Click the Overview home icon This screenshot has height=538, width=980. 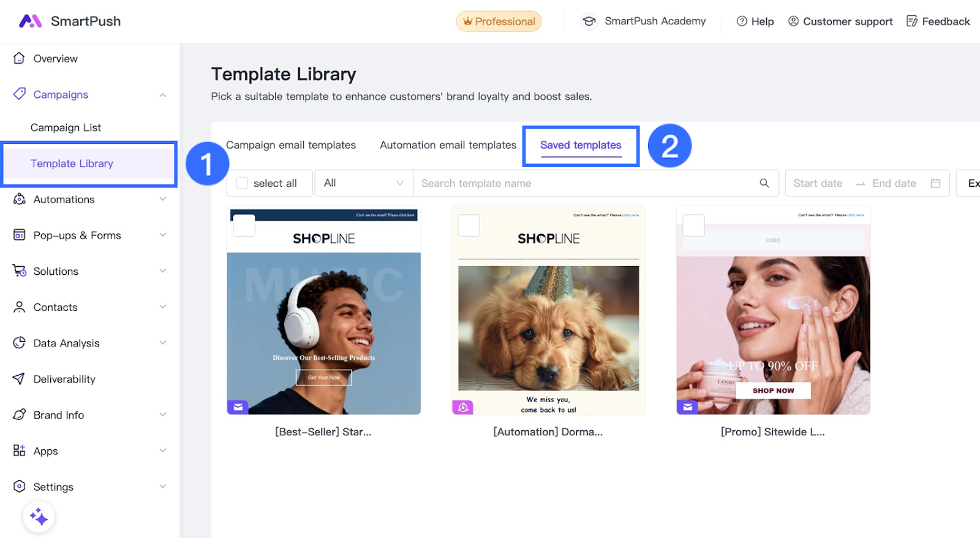pos(19,59)
